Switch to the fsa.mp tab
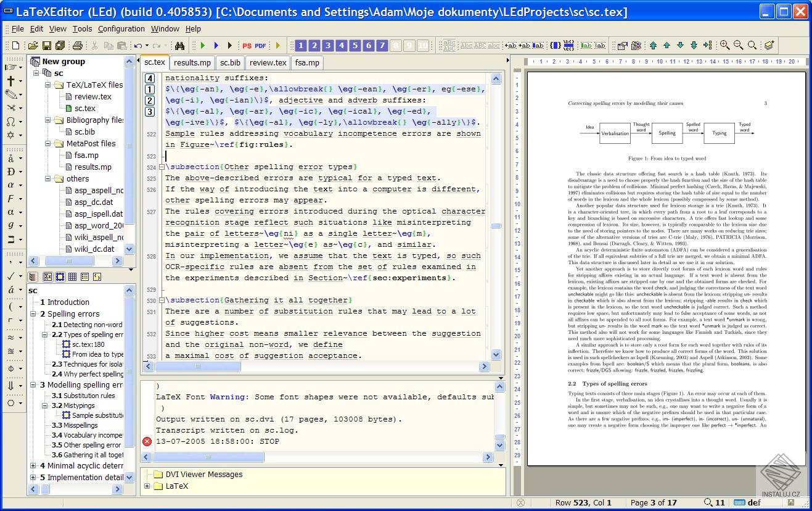 [307, 62]
